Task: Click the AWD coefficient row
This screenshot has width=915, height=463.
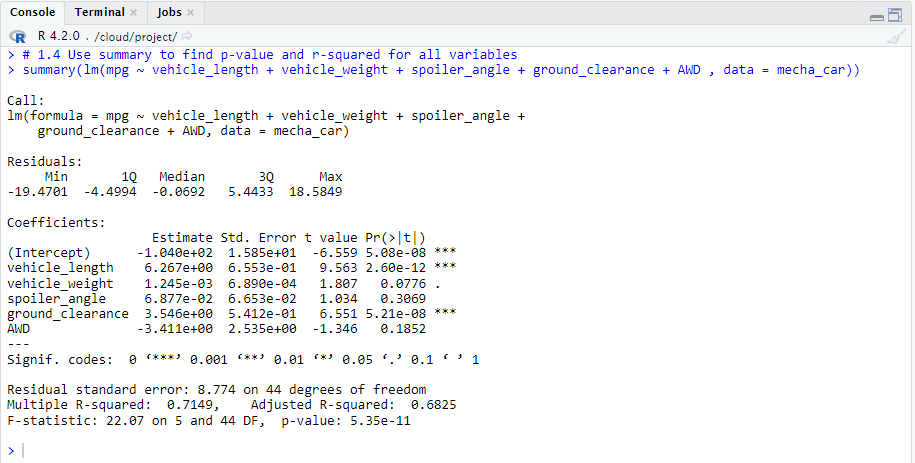Action: (x=216, y=329)
